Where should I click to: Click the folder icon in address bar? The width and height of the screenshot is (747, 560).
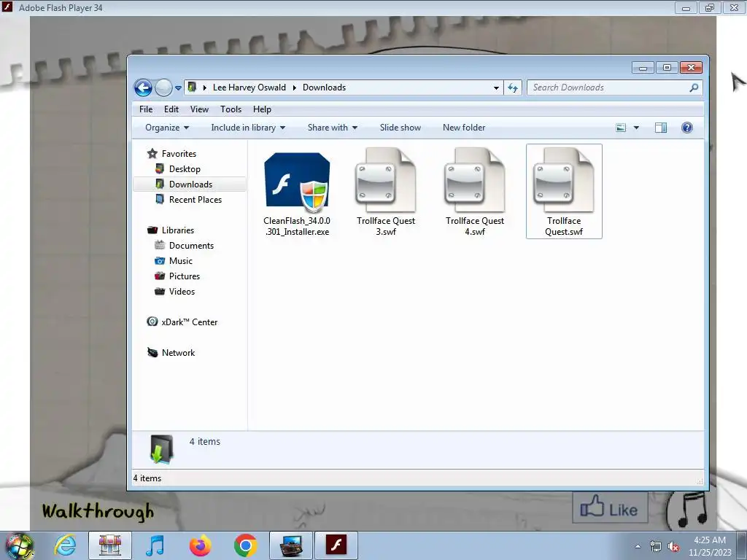(x=192, y=87)
